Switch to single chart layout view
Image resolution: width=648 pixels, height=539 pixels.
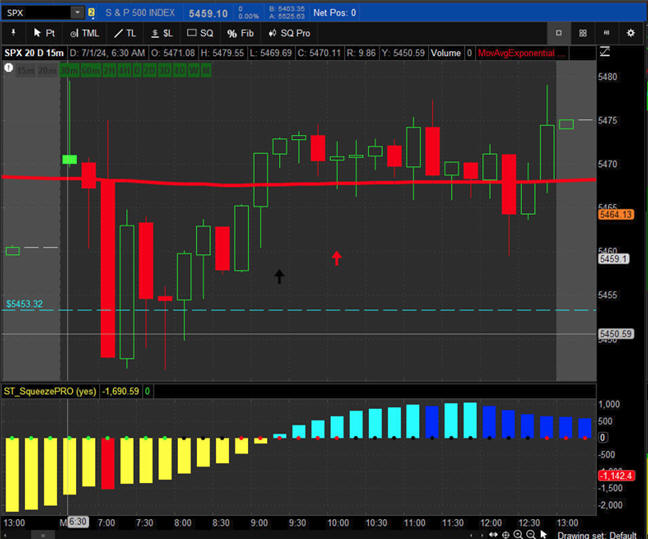[x=559, y=33]
